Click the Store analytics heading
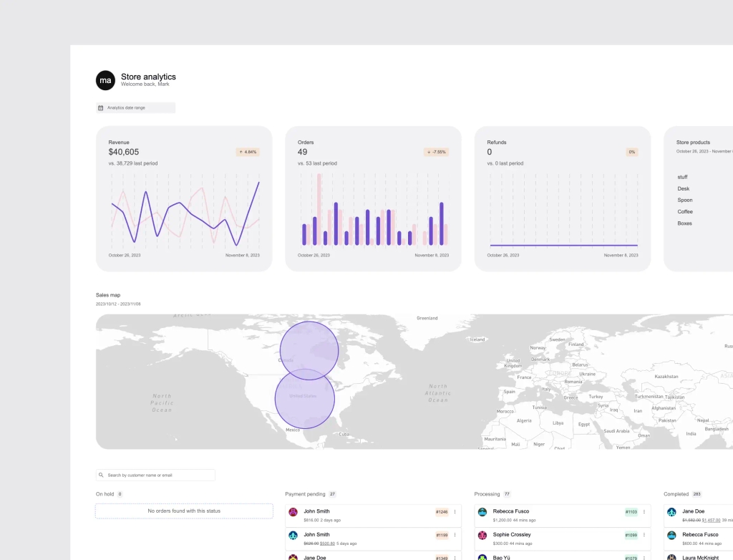 click(148, 77)
